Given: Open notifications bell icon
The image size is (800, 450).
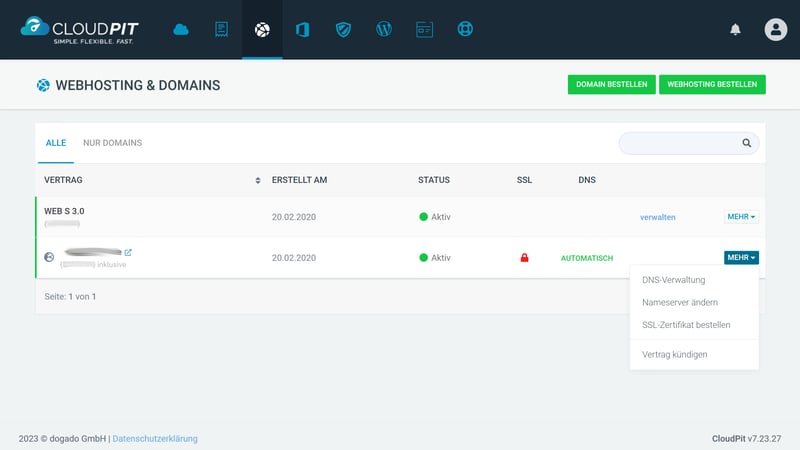Looking at the screenshot, I should pos(736,30).
